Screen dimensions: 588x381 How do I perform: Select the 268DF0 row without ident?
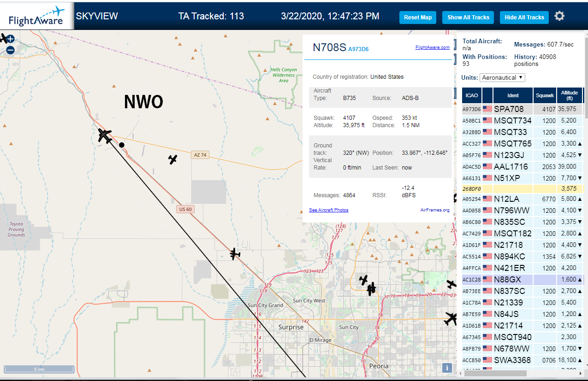point(523,188)
